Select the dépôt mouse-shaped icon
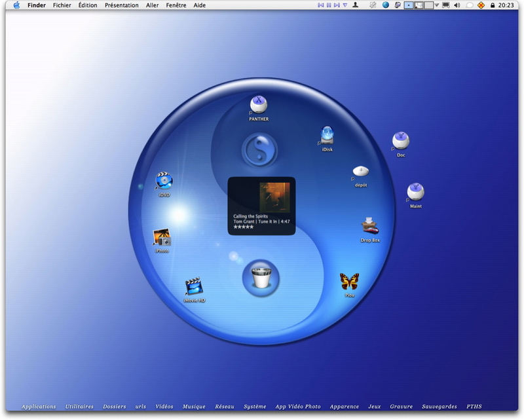The height and width of the screenshot is (420, 524). click(x=361, y=171)
